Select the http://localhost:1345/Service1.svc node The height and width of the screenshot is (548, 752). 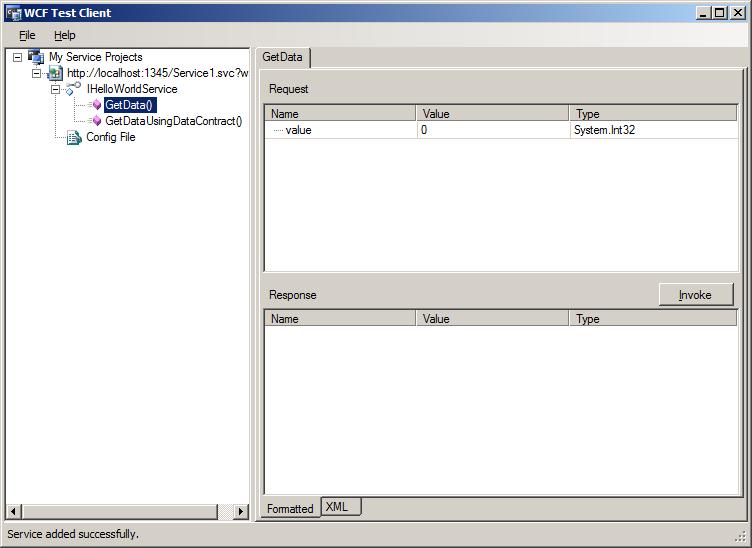tap(158, 73)
